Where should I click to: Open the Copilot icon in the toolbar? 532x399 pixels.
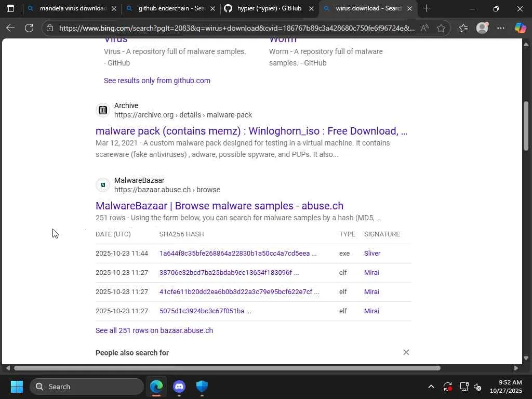tap(520, 28)
